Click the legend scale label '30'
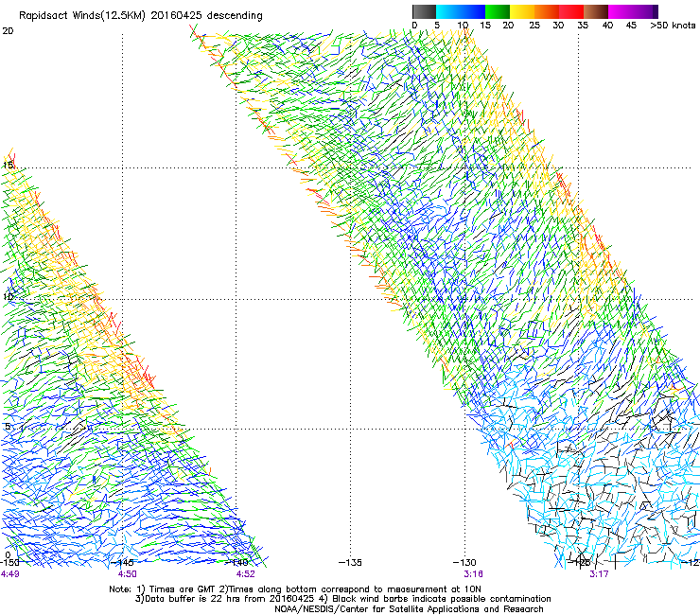Viewport: 700px width, 615px height. (558, 26)
